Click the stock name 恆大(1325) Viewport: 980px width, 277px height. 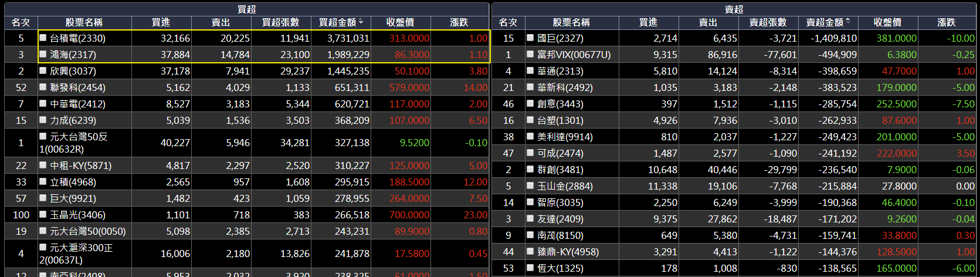pos(560,268)
